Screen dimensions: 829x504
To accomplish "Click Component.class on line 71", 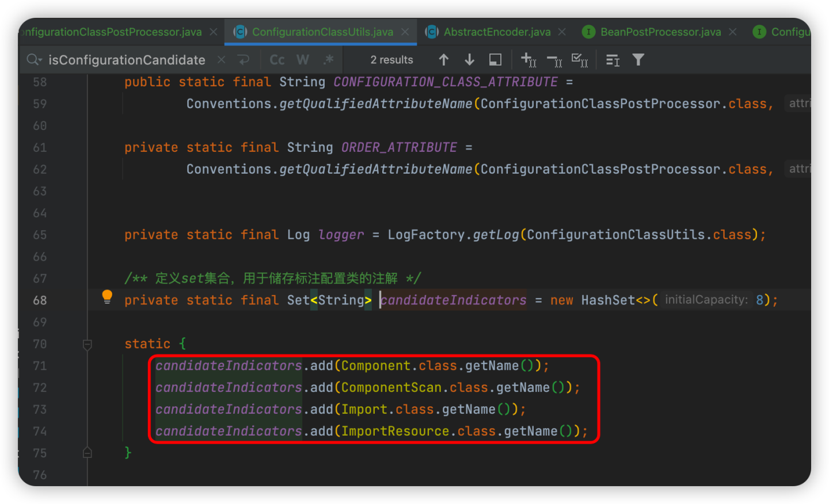I will pos(399,366).
